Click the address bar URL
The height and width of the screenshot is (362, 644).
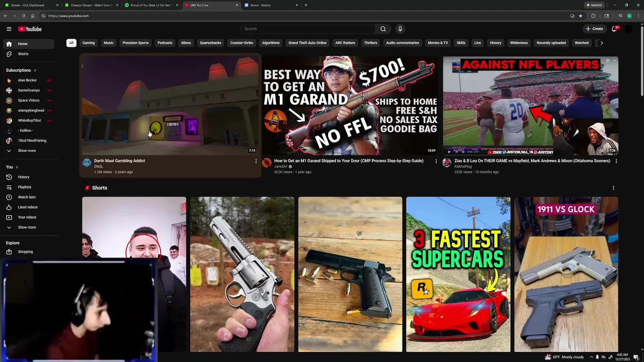(68, 16)
